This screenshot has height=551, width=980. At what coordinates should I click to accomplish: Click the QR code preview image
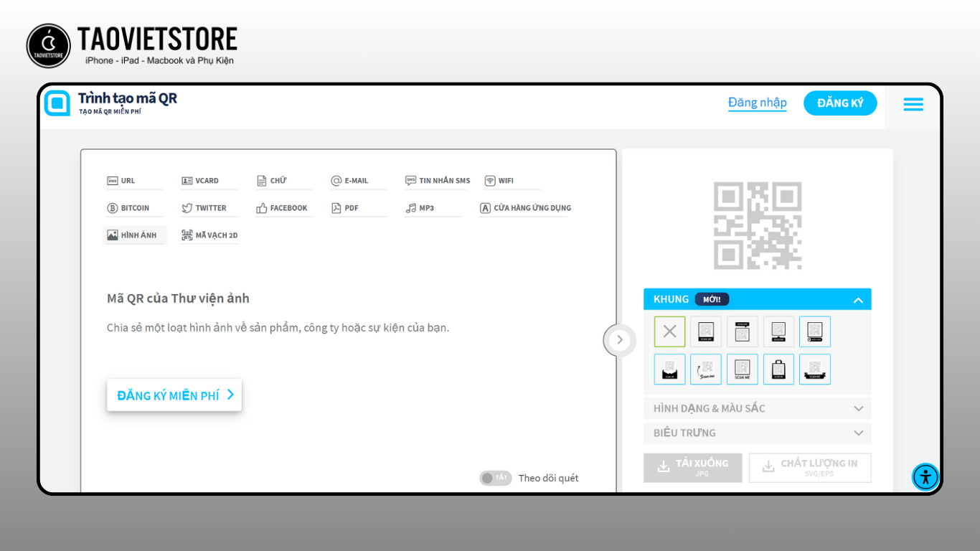(757, 225)
